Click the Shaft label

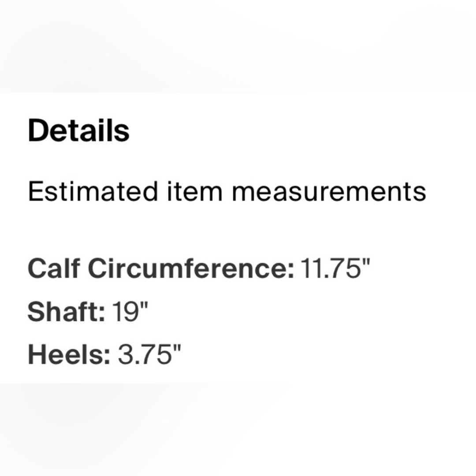click(67, 312)
